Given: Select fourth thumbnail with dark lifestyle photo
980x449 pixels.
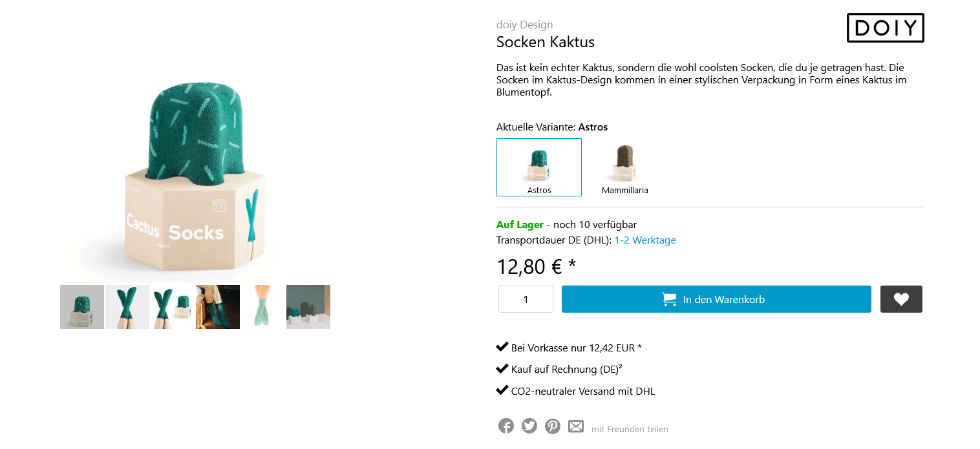Looking at the screenshot, I should (218, 307).
